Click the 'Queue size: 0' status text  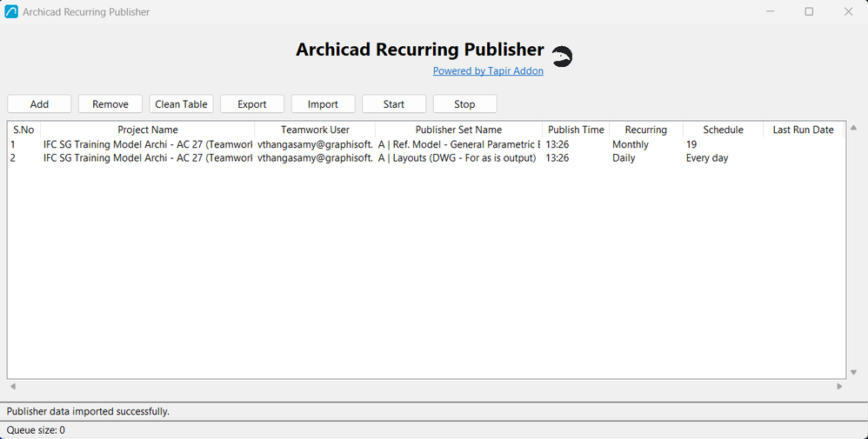36,430
